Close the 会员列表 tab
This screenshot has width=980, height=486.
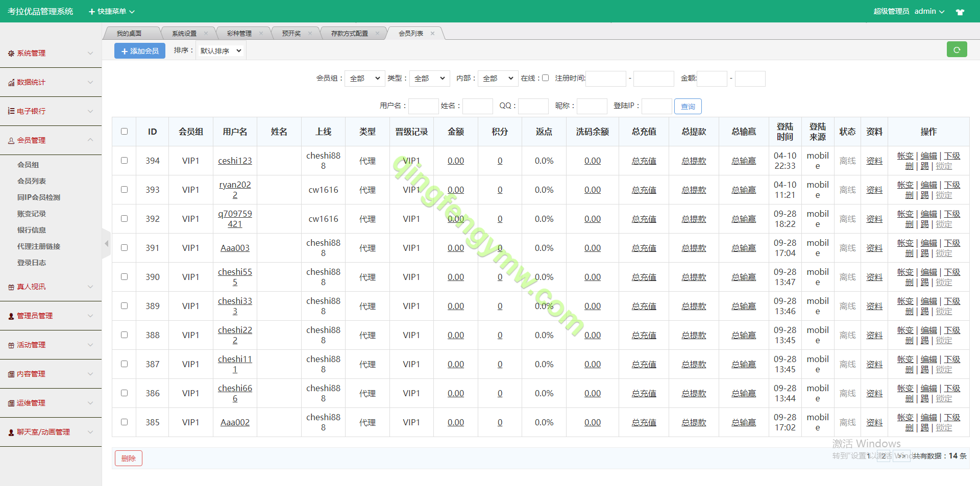coord(432,34)
